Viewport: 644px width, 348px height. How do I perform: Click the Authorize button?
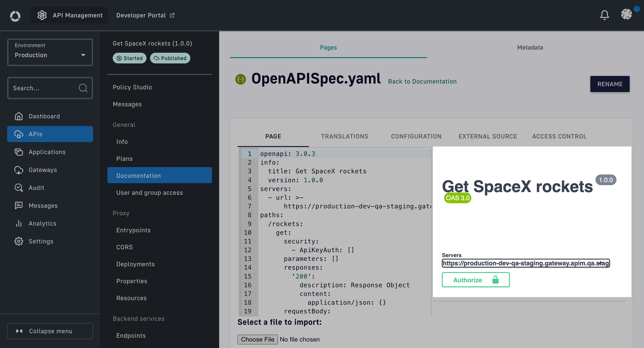point(475,280)
